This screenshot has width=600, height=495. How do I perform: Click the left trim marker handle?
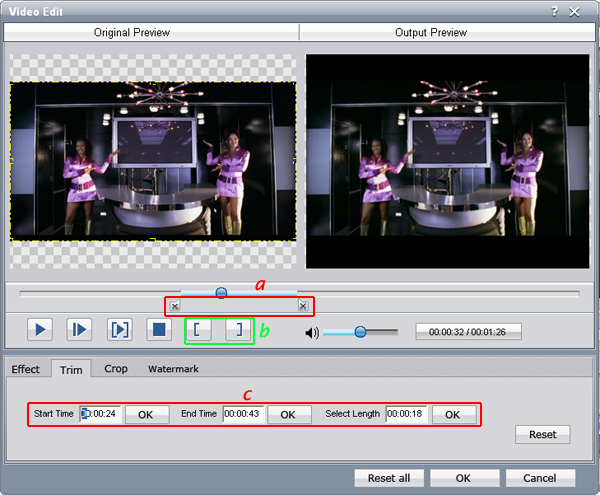point(175,306)
